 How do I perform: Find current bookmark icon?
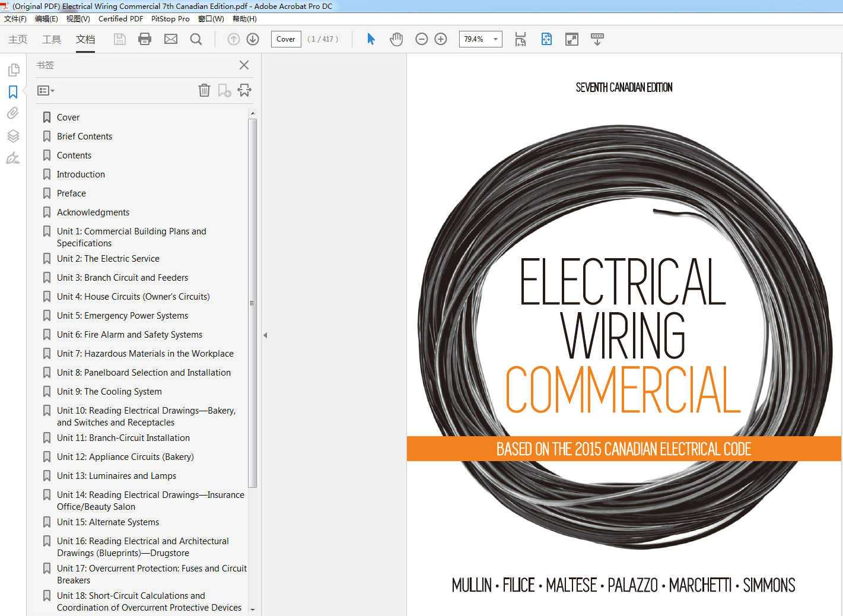[x=244, y=90]
